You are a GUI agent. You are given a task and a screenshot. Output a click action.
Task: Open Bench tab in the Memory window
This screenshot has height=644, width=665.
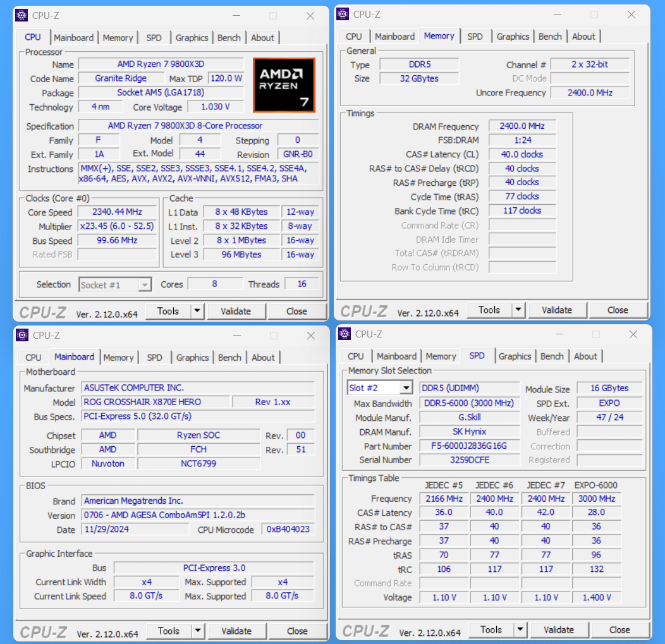point(550,36)
